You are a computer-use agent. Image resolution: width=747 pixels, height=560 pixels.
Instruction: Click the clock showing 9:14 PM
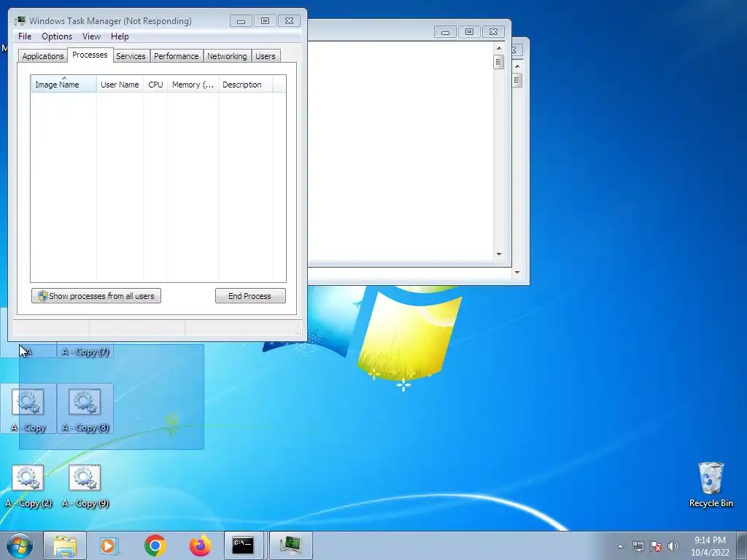tap(710, 545)
